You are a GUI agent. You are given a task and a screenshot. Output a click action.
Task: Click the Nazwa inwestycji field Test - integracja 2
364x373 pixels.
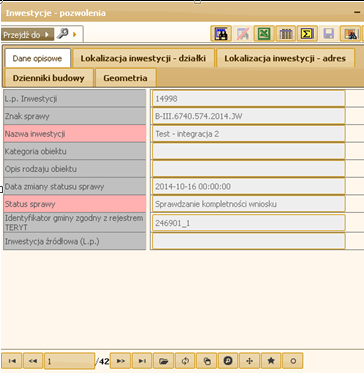248,134
